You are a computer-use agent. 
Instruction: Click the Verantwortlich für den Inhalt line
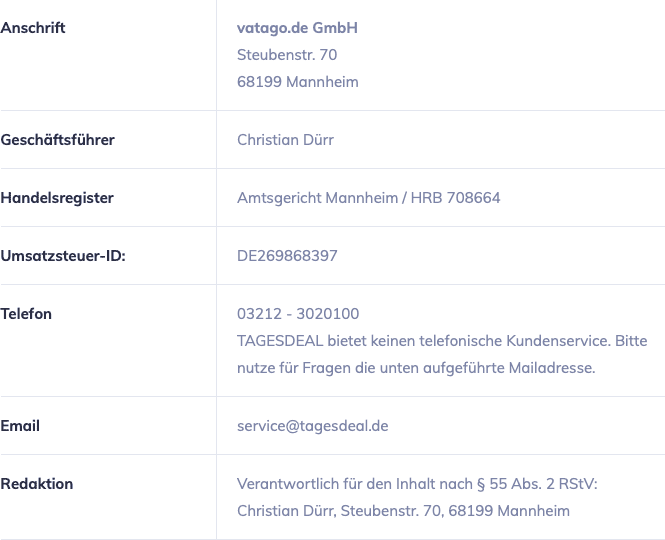pyautogui.click(x=417, y=484)
